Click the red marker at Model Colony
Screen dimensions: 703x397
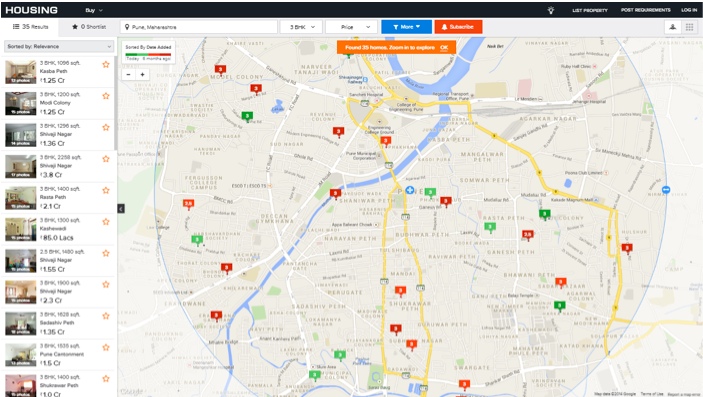220,70
